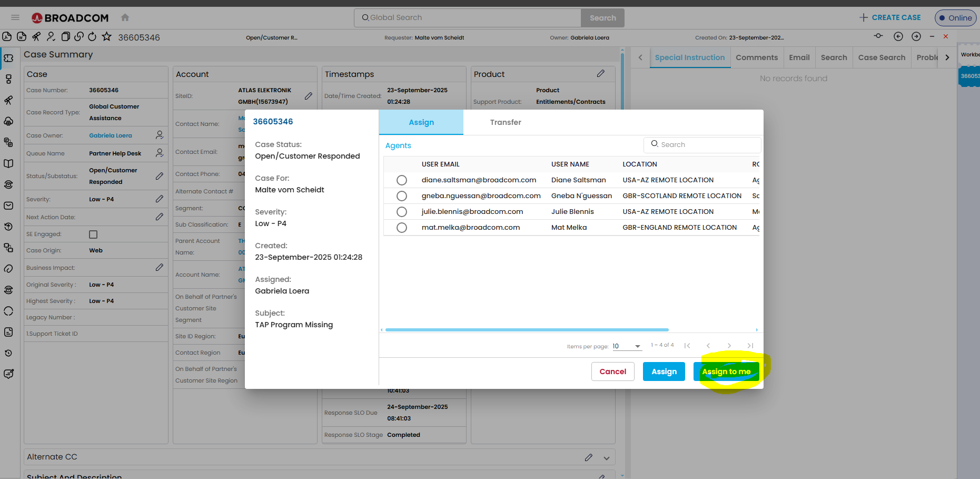The height and width of the screenshot is (479, 980).
Task: Click the agents Search field
Action: pos(702,144)
